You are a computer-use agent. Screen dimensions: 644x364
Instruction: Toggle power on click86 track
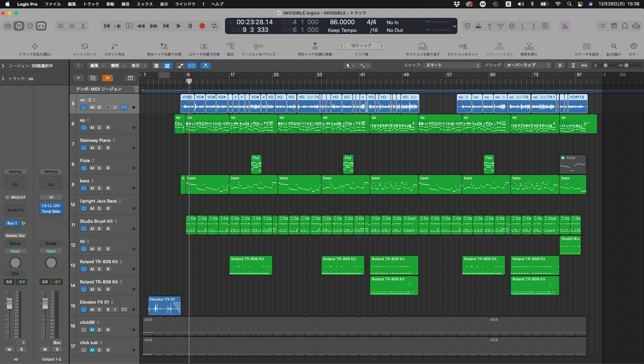84,330
